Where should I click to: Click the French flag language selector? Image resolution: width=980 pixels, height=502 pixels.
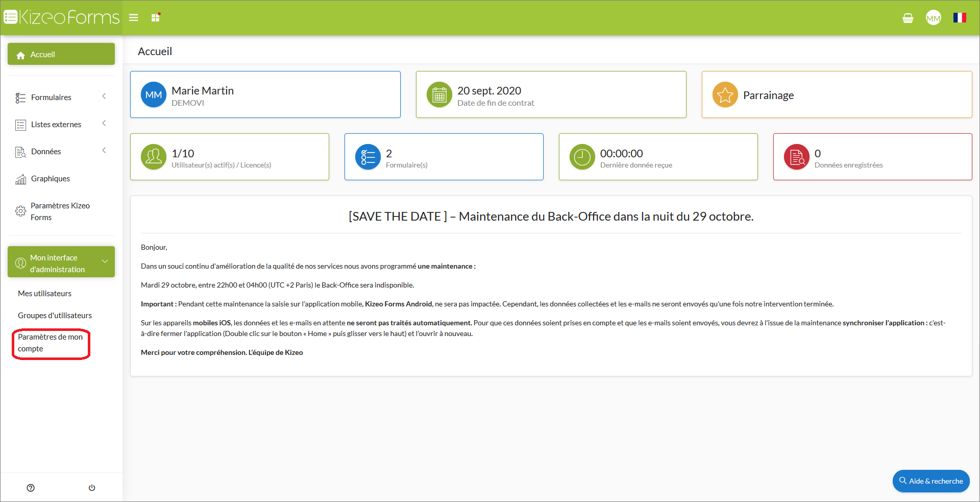click(x=960, y=17)
